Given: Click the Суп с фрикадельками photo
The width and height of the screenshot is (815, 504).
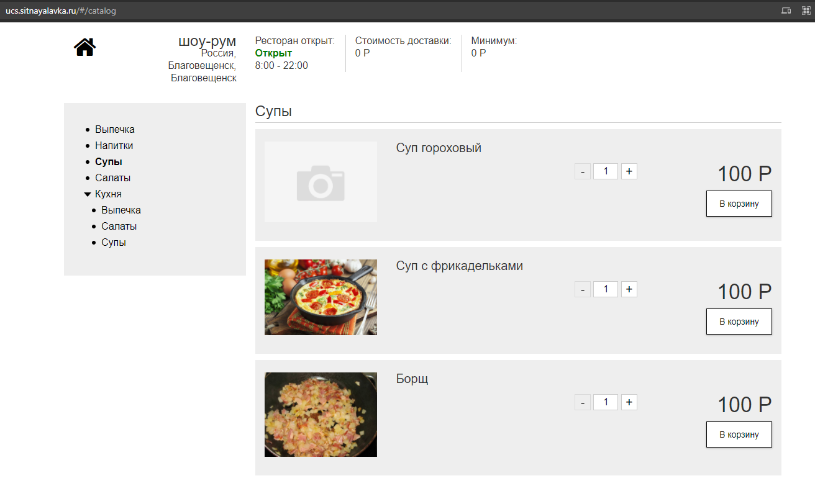Looking at the screenshot, I should [x=321, y=297].
